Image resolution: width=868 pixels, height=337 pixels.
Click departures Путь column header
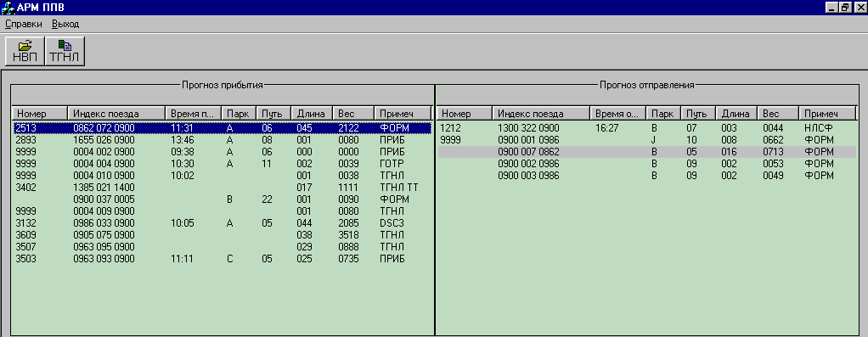tap(698, 114)
